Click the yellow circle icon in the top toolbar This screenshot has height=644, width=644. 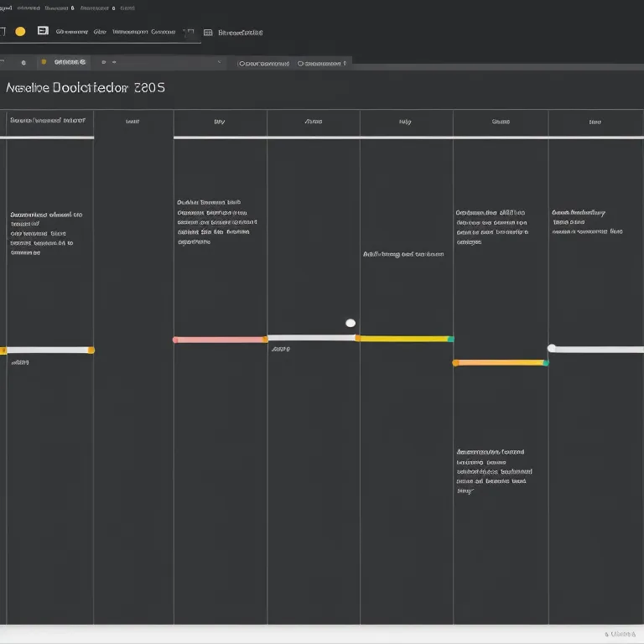point(20,32)
